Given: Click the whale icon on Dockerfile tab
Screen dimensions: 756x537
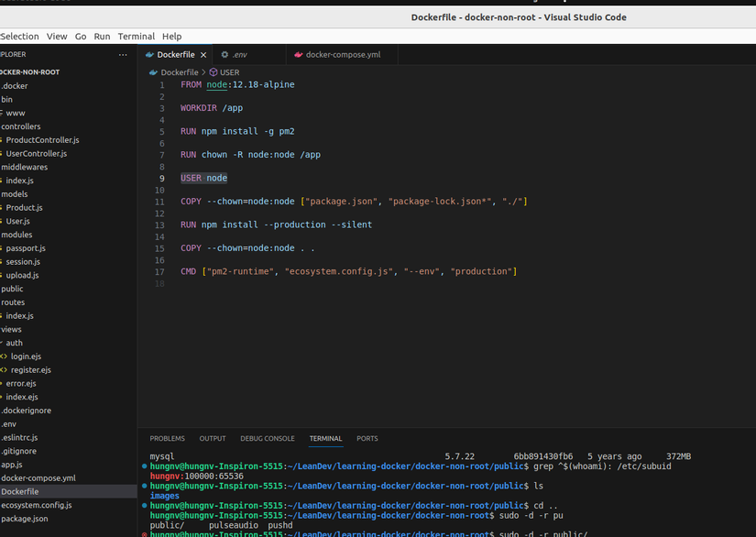Looking at the screenshot, I should point(150,55).
